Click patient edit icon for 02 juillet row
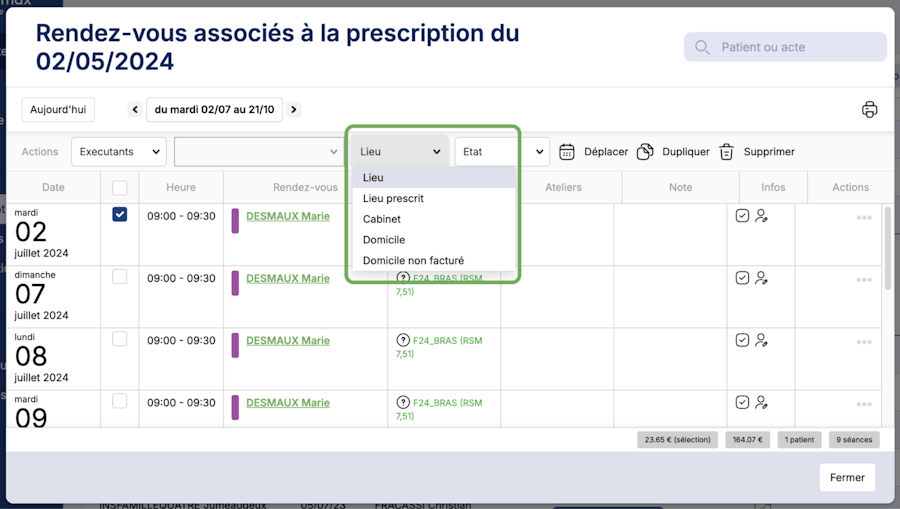This screenshot has width=900, height=509. point(762,216)
